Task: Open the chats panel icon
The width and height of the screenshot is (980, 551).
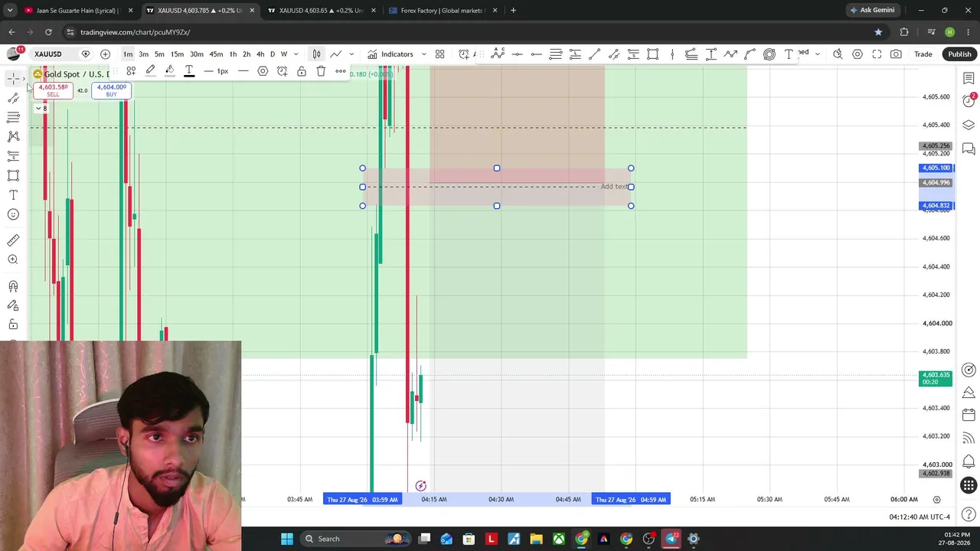Action: pos(969,148)
